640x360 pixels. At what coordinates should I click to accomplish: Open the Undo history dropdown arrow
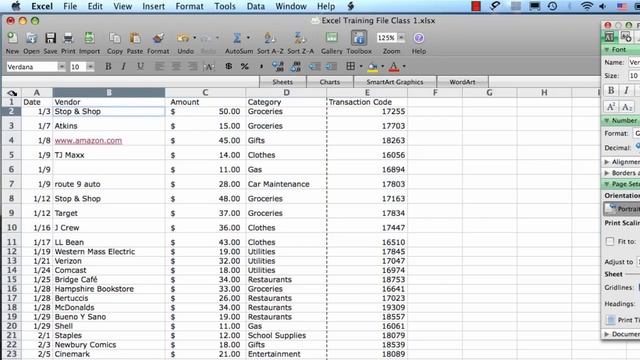(x=195, y=38)
